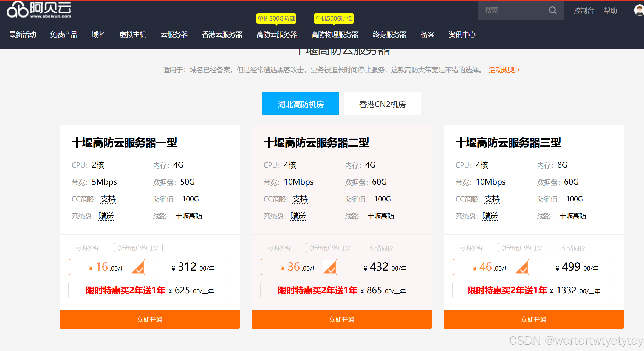Open the 控制台 link
644x351 pixels.
[584, 11]
